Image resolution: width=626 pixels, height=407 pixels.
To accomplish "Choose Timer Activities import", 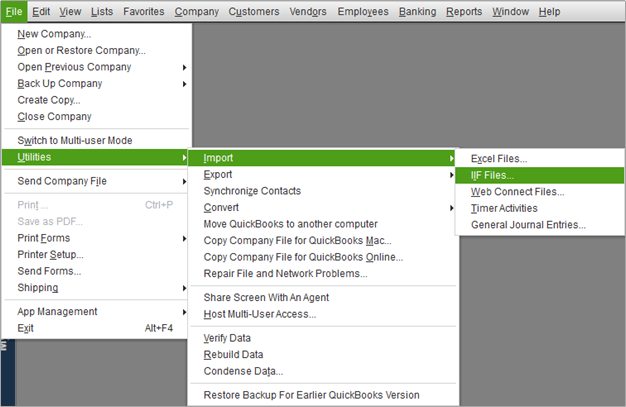I will point(539,208).
